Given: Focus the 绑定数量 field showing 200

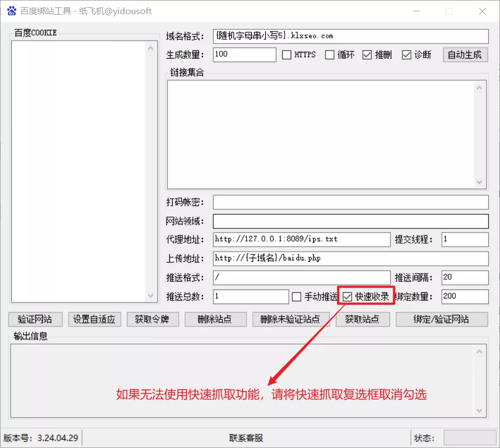Looking at the screenshot, I should [464, 297].
